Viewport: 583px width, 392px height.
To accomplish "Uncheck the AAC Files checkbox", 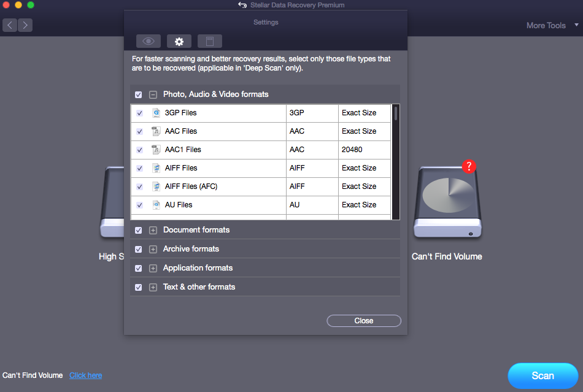I will click(139, 131).
